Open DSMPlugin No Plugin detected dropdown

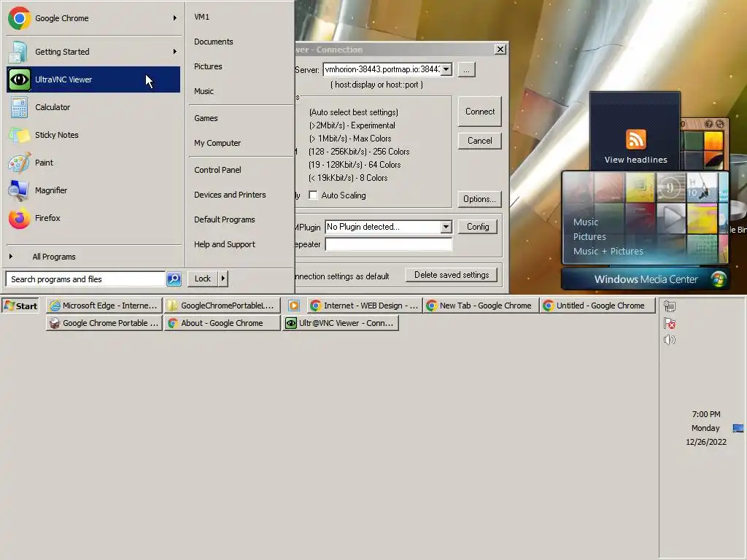click(446, 227)
